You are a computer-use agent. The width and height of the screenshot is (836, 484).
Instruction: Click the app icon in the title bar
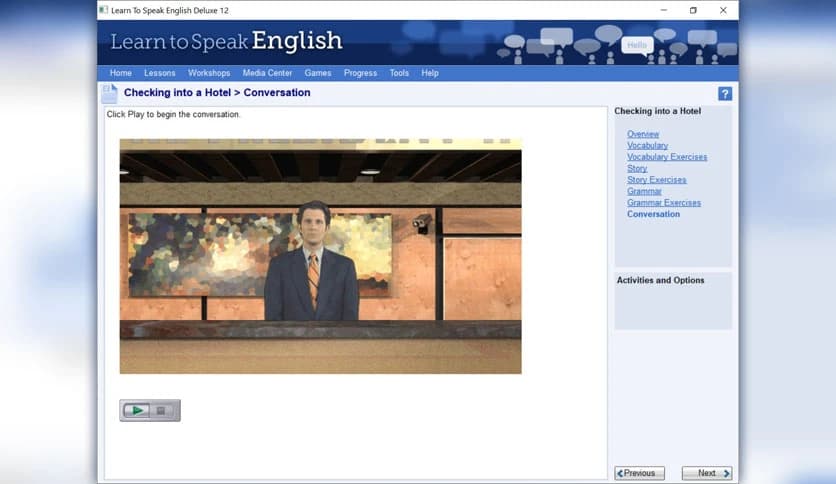coord(103,10)
